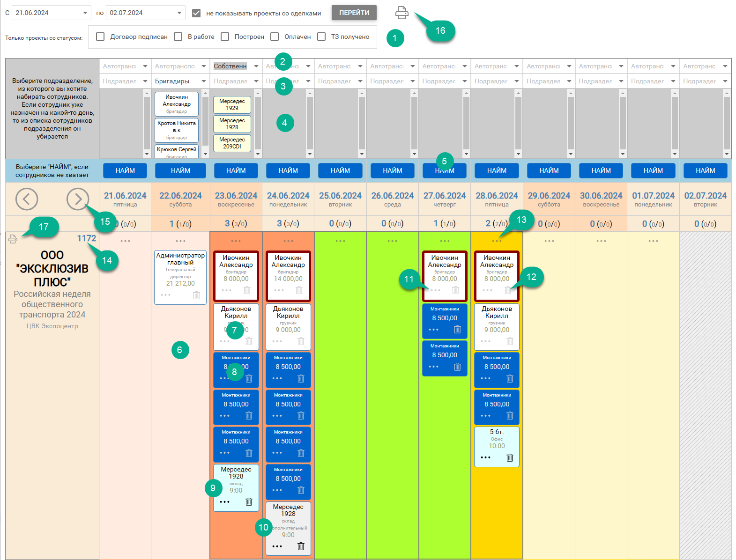Go to the next dates with right arrow
736x560 pixels.
click(x=77, y=199)
